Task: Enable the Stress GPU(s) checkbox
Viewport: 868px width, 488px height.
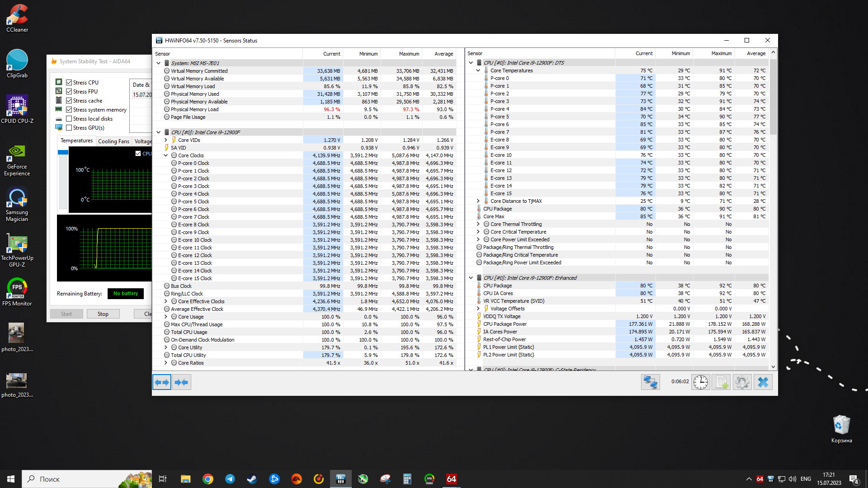Action: (69, 128)
